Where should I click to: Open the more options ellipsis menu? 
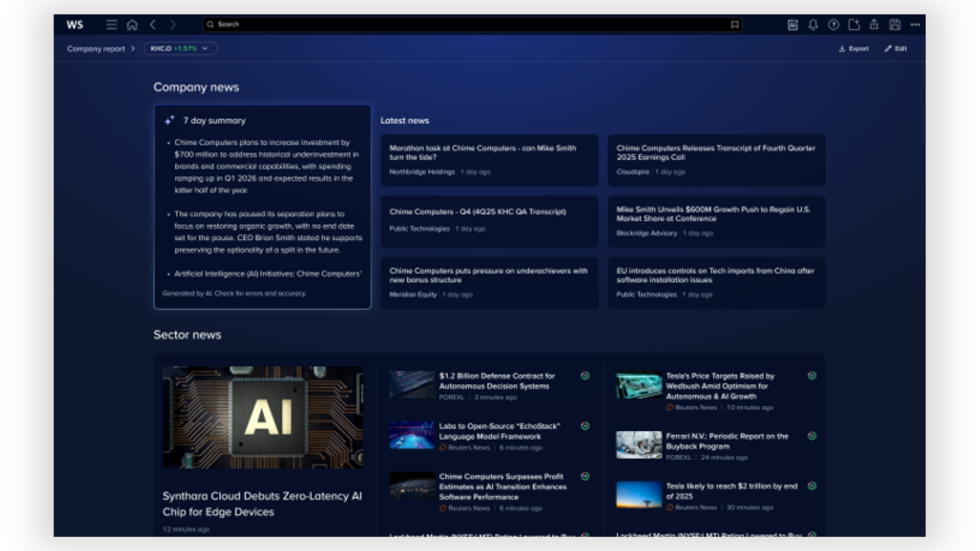(915, 24)
